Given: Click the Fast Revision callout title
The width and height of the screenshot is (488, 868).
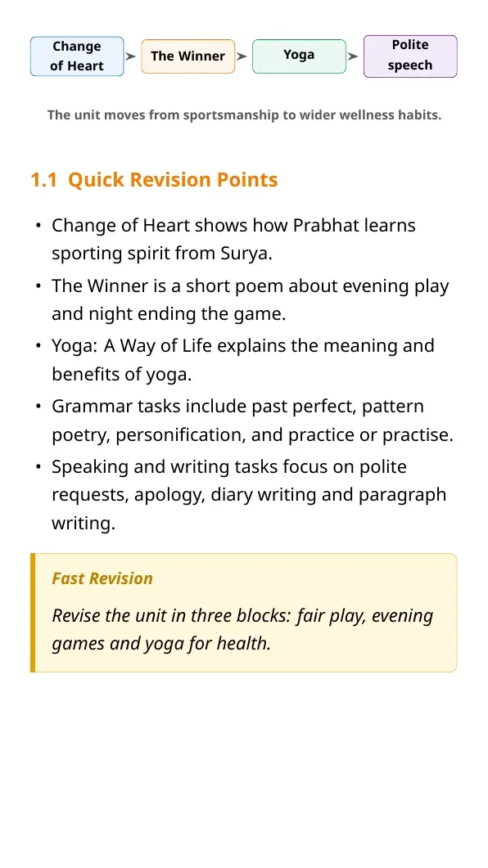Looking at the screenshot, I should pos(102,578).
